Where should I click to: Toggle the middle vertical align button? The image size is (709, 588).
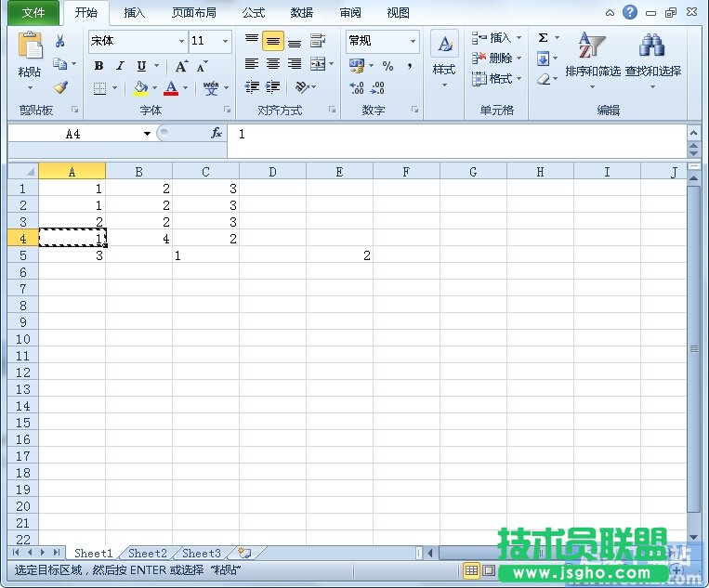coord(272,42)
